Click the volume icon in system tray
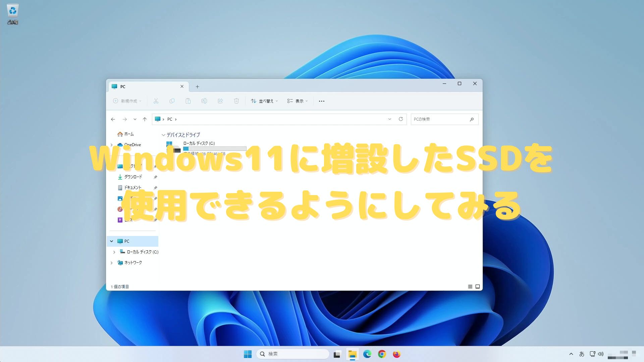Viewport: 644px width, 362px height. 601,354
